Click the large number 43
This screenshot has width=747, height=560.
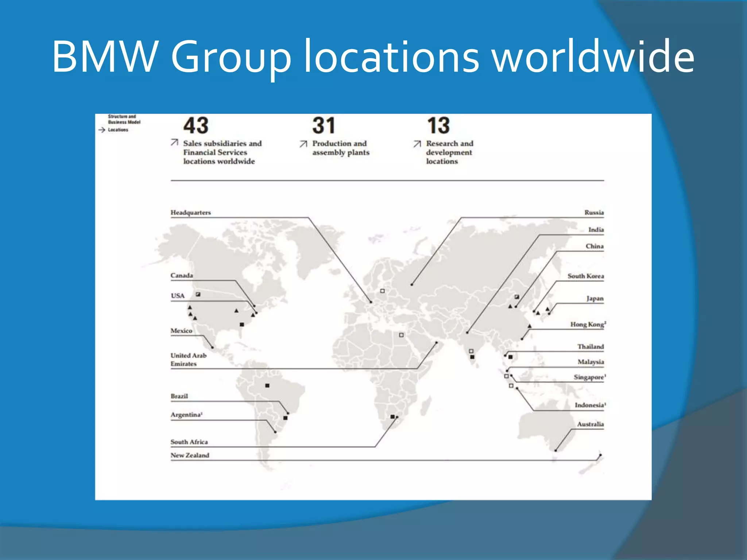(196, 126)
